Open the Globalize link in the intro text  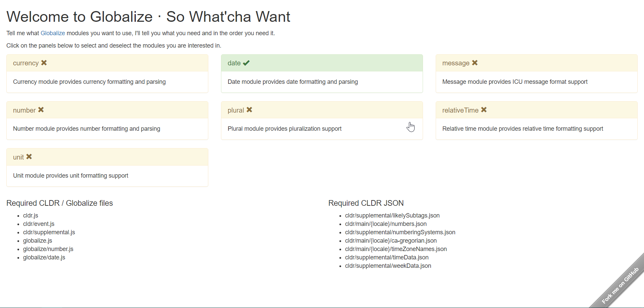coord(53,33)
